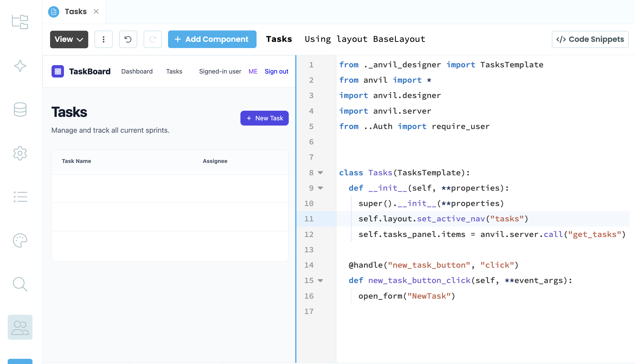Open the app browser file tree icon
Image resolution: width=635 pixels, height=364 pixels.
20,22
